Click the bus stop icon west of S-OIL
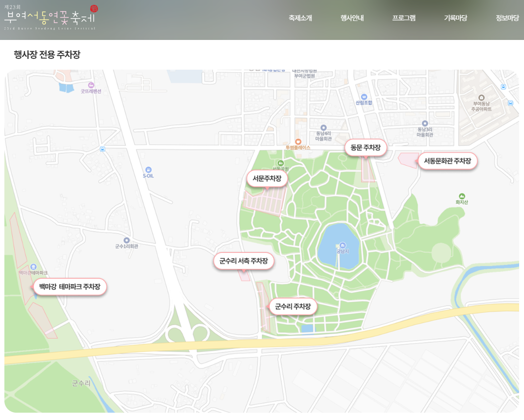 pos(102,149)
